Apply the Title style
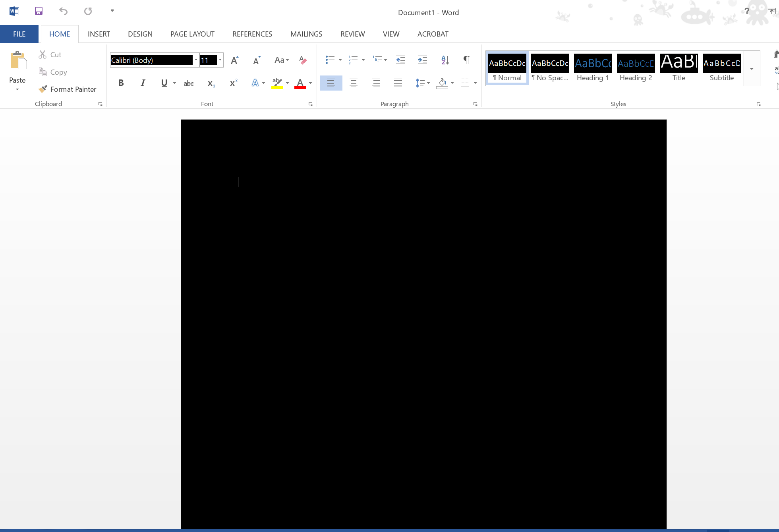This screenshot has height=532, width=779. point(678,68)
